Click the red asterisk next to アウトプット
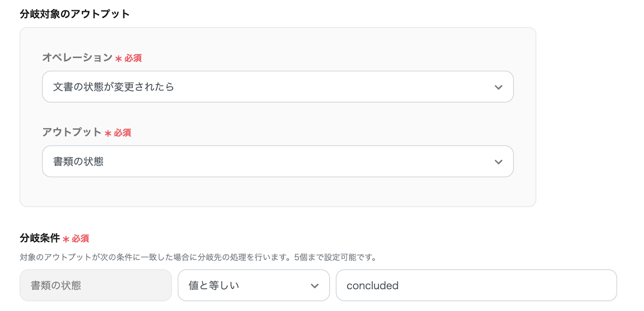644x311 pixels. 108,133
